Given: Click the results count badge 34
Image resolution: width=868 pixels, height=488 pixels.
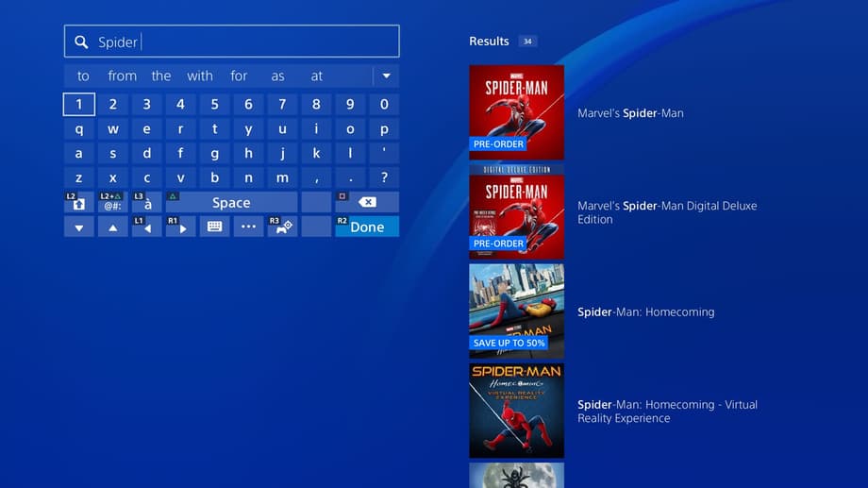Looking at the screenshot, I should pos(527,41).
